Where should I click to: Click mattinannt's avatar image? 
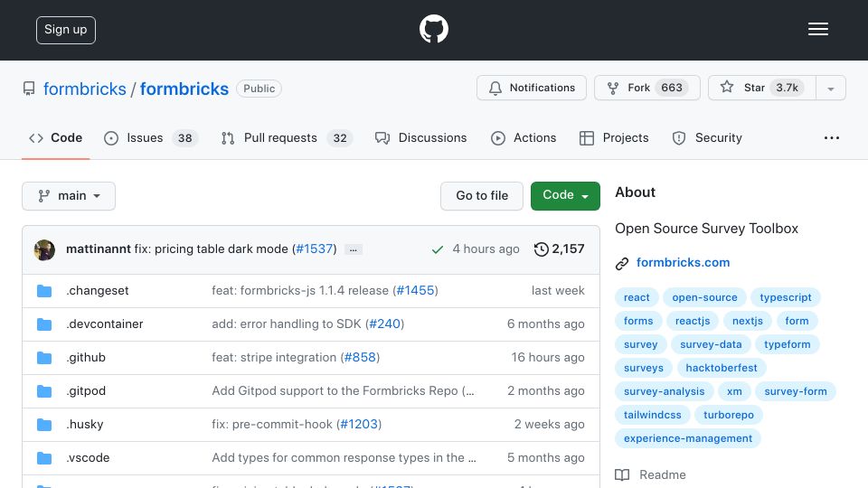pyautogui.click(x=44, y=250)
